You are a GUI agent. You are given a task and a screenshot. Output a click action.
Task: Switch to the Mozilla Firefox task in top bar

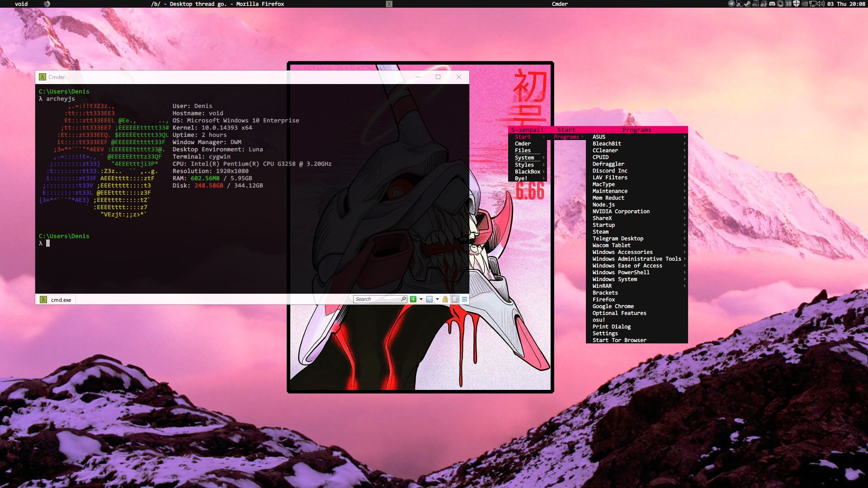click(x=217, y=4)
